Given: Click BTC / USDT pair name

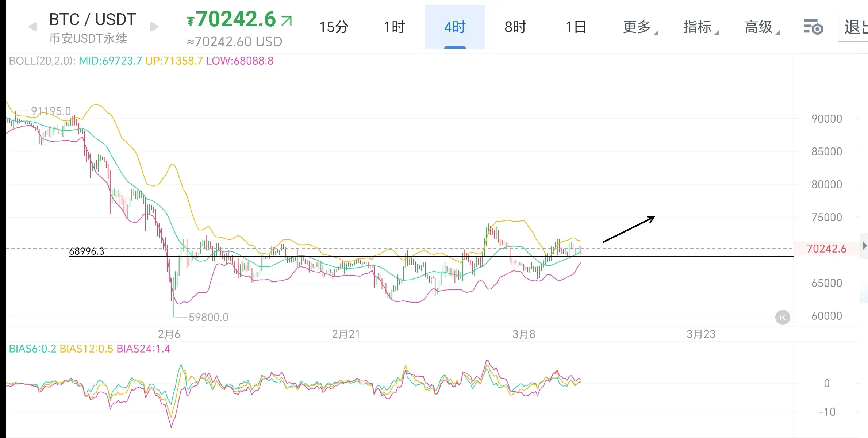Looking at the screenshot, I should click(92, 20).
